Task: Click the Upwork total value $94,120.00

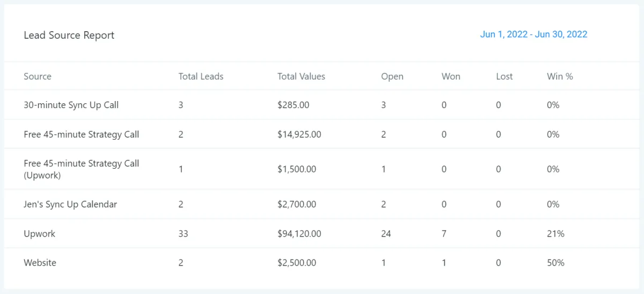Action: coord(299,234)
